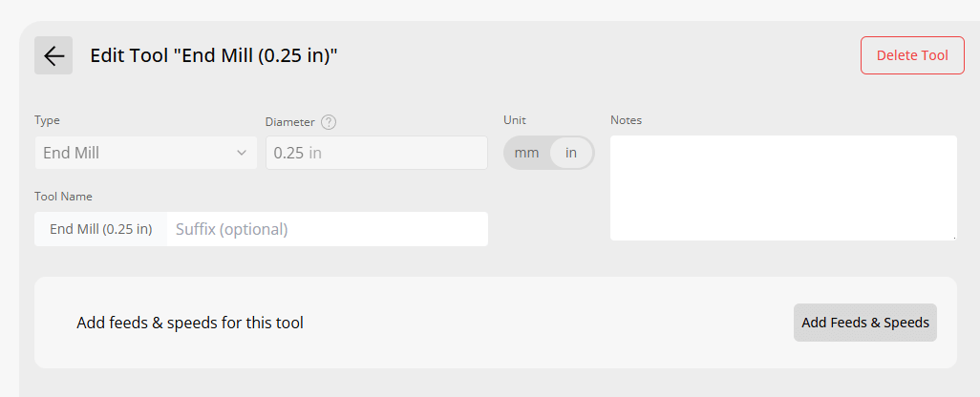Open the Diameter help question mark icon
Viewport: 980px width, 397px height.
point(329,122)
